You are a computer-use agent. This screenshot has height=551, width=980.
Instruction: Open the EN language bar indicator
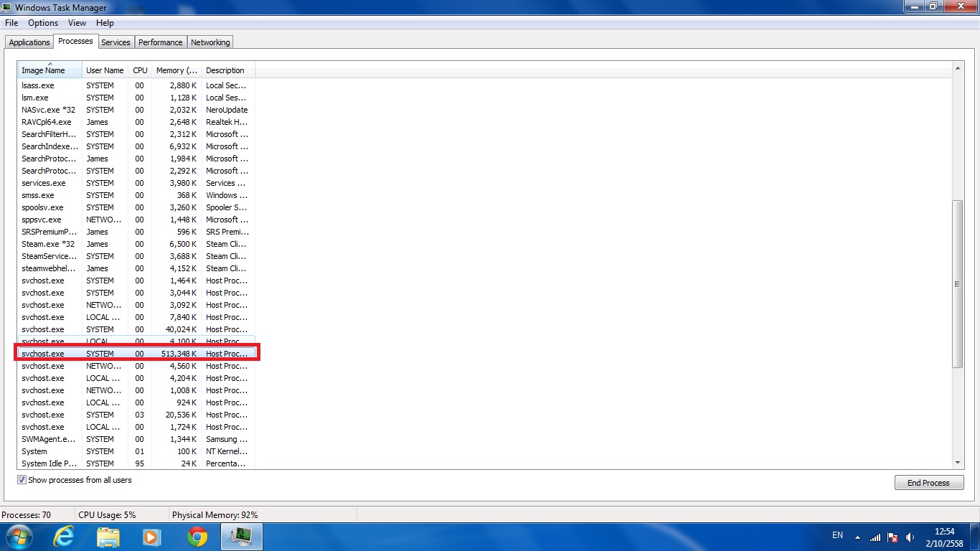(837, 535)
